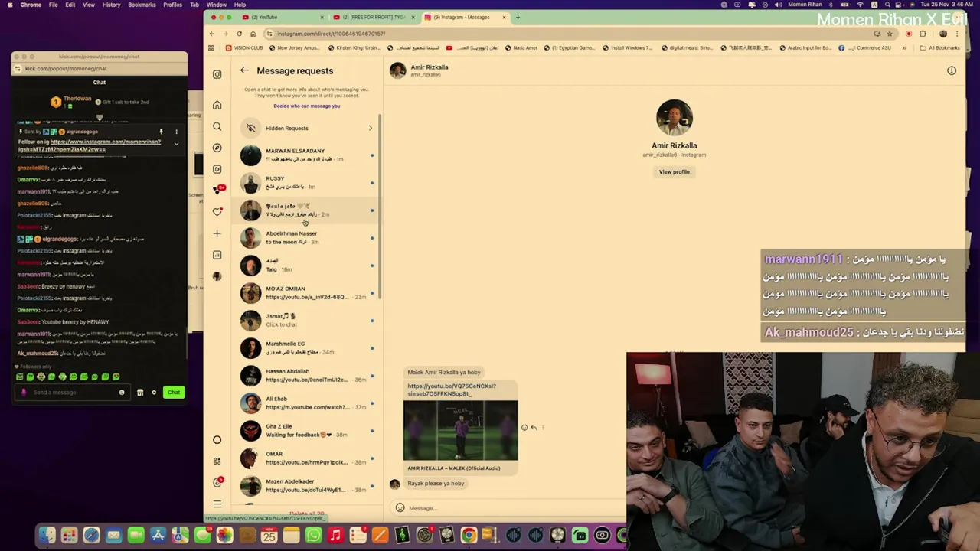Open a new Chrome tab
Viewport: 980px width, 551px height.
[x=518, y=17]
